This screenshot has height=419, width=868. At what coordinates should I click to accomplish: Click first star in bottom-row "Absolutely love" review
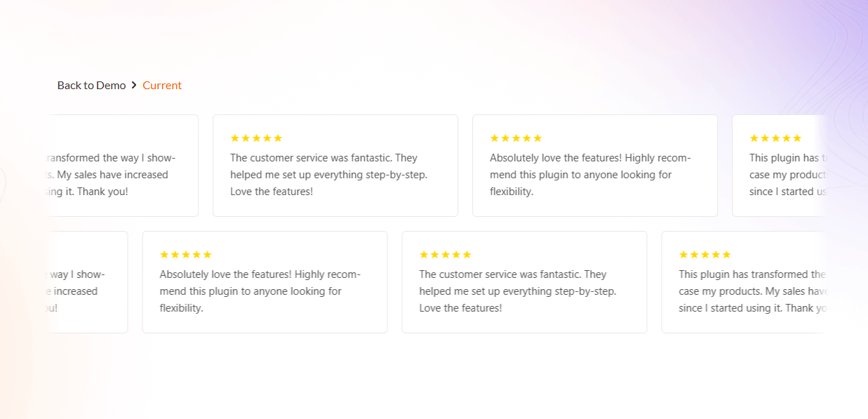point(164,255)
